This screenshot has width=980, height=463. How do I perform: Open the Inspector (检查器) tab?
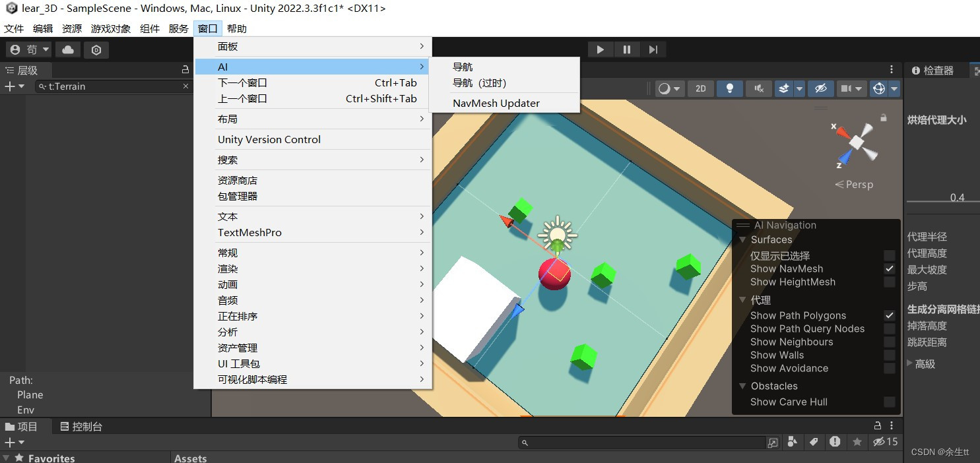point(932,70)
